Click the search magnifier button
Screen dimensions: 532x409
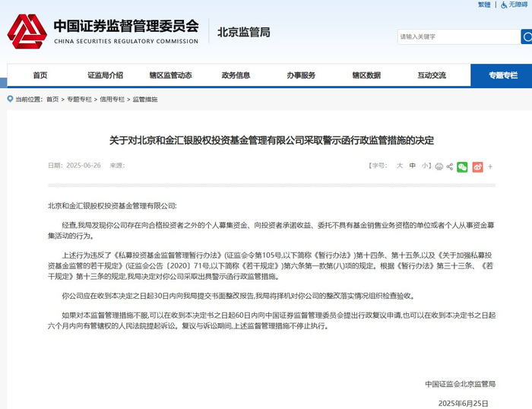pyautogui.click(x=527, y=36)
